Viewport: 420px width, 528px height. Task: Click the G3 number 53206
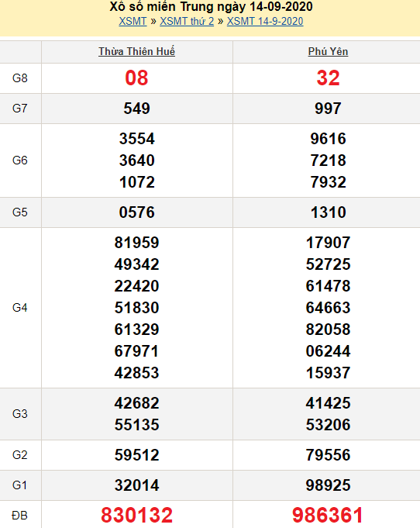point(328,425)
